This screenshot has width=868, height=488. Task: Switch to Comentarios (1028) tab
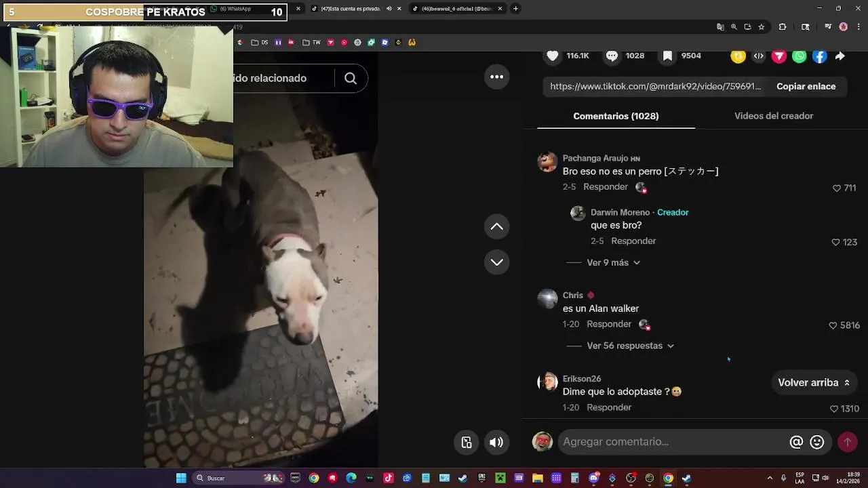(616, 116)
